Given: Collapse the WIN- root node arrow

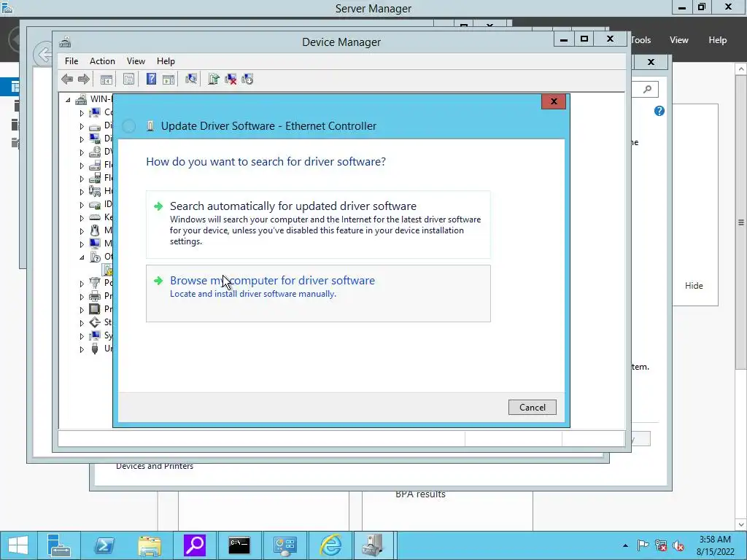Looking at the screenshot, I should [68, 99].
